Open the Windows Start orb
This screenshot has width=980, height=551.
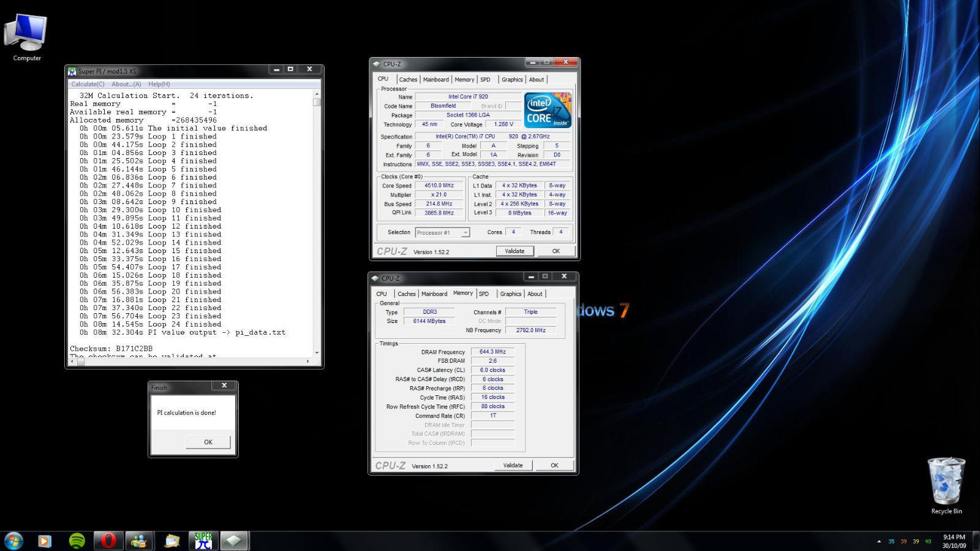click(x=13, y=541)
